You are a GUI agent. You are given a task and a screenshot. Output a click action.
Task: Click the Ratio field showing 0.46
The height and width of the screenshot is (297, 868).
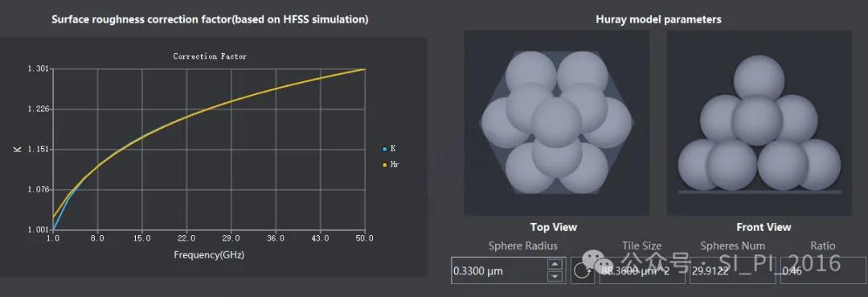coord(823,271)
